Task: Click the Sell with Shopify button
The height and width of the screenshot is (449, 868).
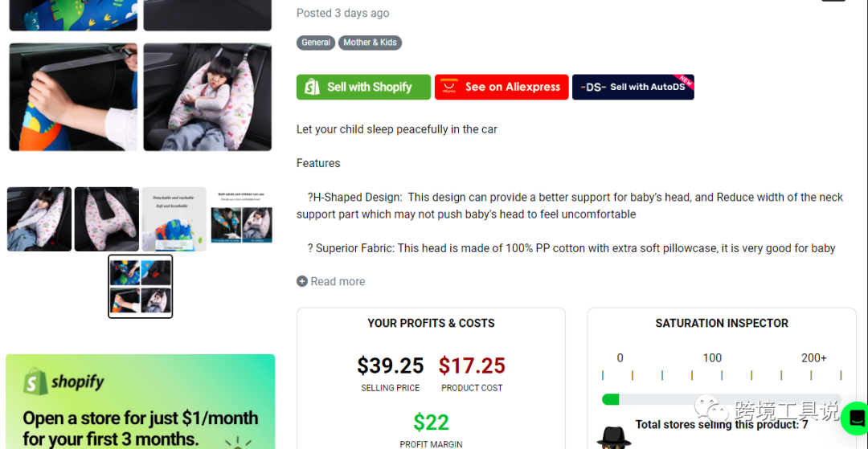Action: 363,87
